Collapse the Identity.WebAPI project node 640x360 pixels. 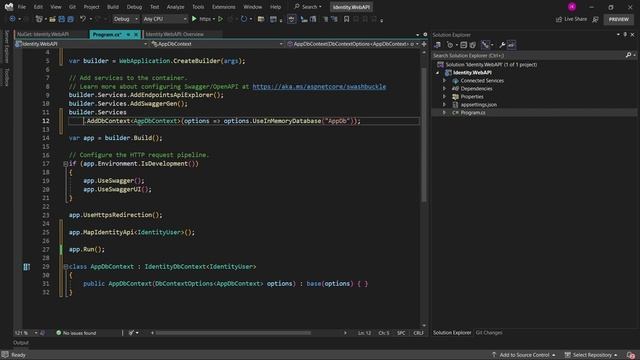click(x=438, y=73)
